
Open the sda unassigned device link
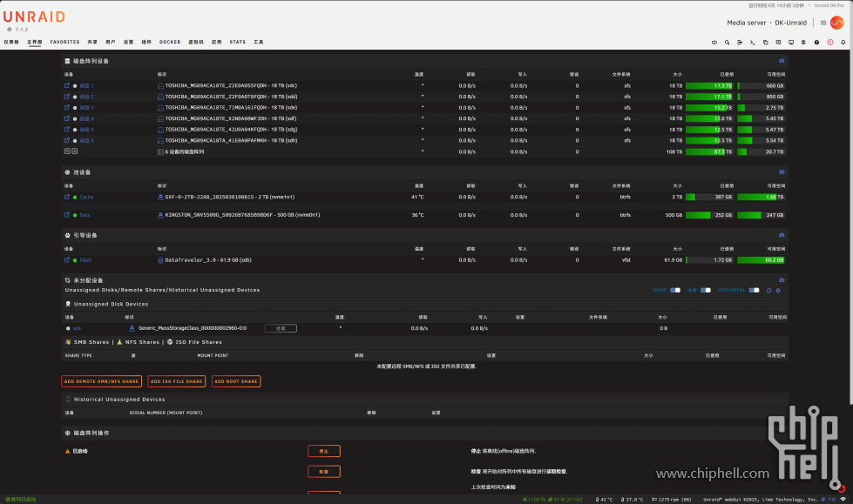[77, 328]
